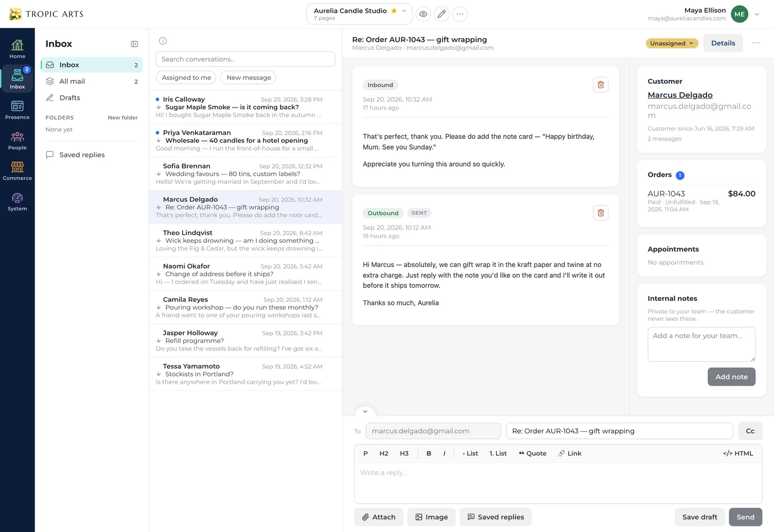
Task: Expand the user account menu chevron
Action: [757, 14]
